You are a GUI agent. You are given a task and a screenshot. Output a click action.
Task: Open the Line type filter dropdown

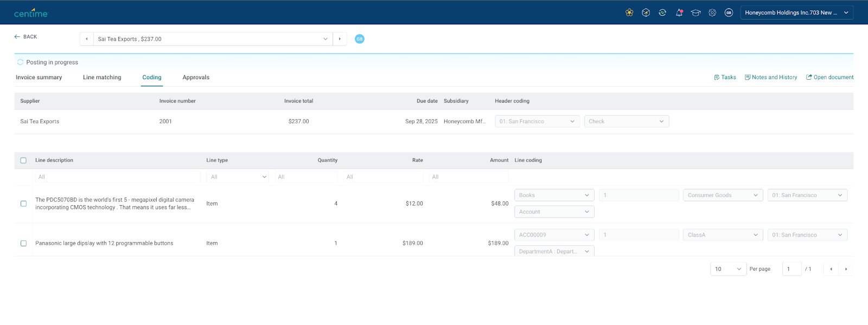pyautogui.click(x=238, y=177)
